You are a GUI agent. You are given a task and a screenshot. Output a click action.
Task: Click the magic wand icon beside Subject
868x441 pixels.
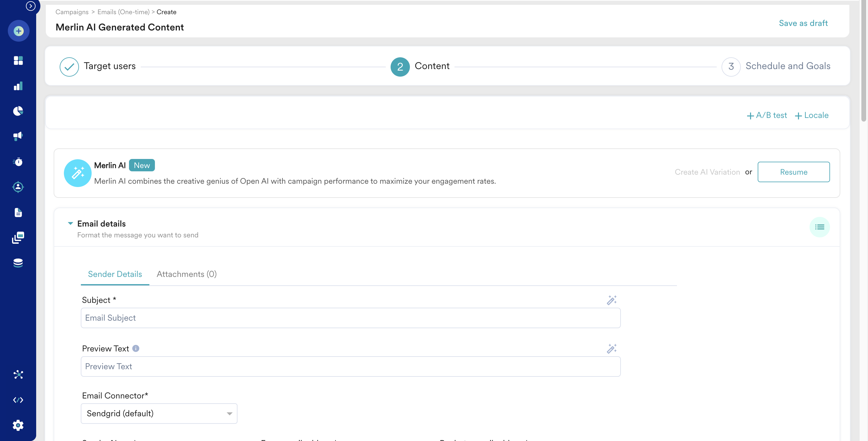(611, 300)
